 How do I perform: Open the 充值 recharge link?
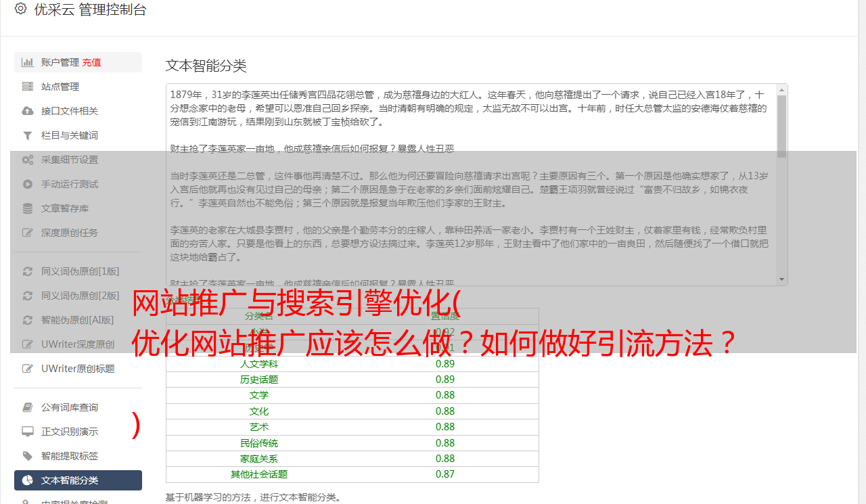91,62
